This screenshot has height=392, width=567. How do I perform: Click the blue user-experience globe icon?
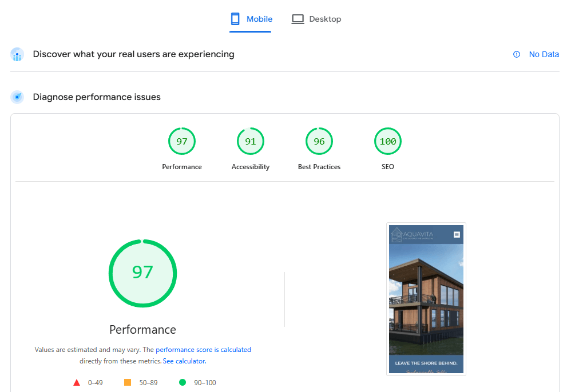(x=17, y=54)
